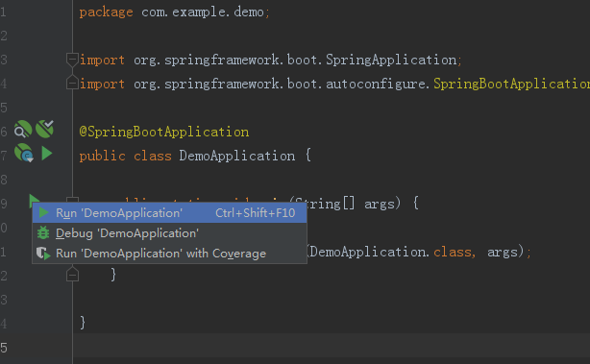
Task: Click the Spring class bean gutter icon
Action: tap(24, 153)
